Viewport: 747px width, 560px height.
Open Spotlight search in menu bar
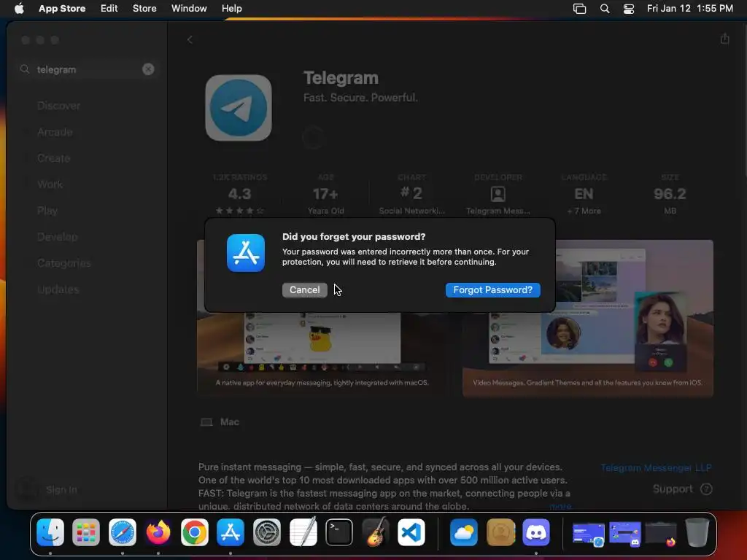605,9
